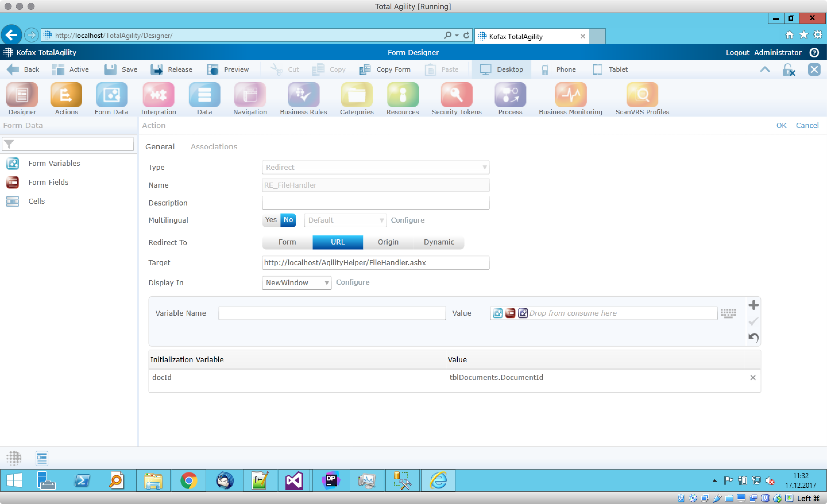
Task: Open the Integration section icon
Action: click(x=158, y=95)
